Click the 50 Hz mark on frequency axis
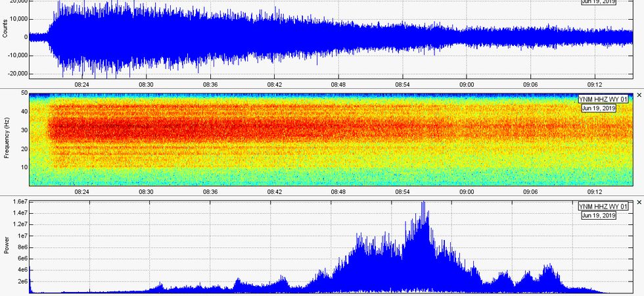644x296 pixels. tap(24, 93)
